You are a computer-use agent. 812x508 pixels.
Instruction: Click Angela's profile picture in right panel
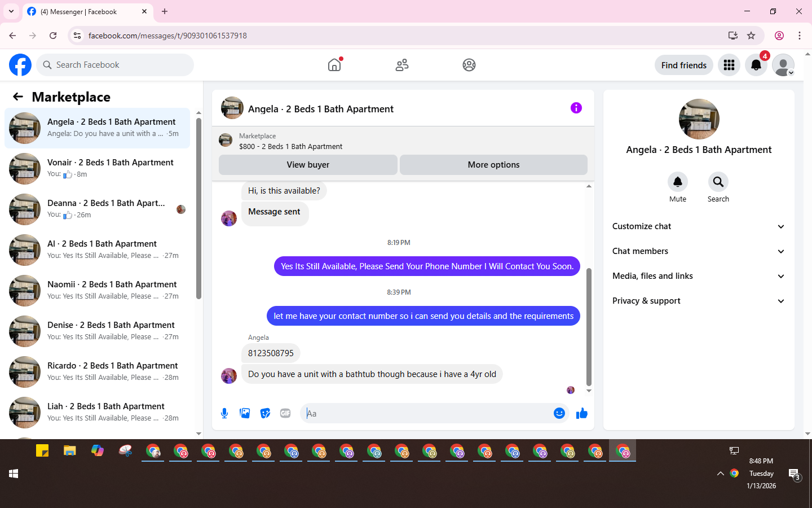pos(699,119)
